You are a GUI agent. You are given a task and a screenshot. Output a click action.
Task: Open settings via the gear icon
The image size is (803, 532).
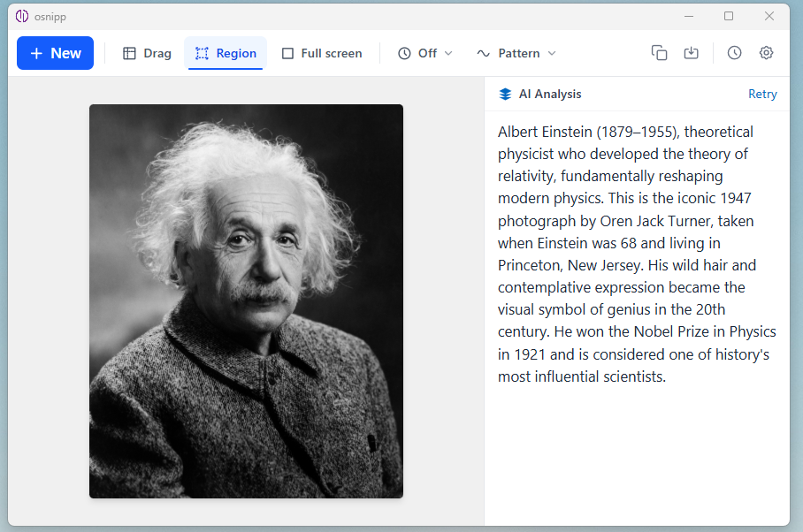click(x=766, y=53)
